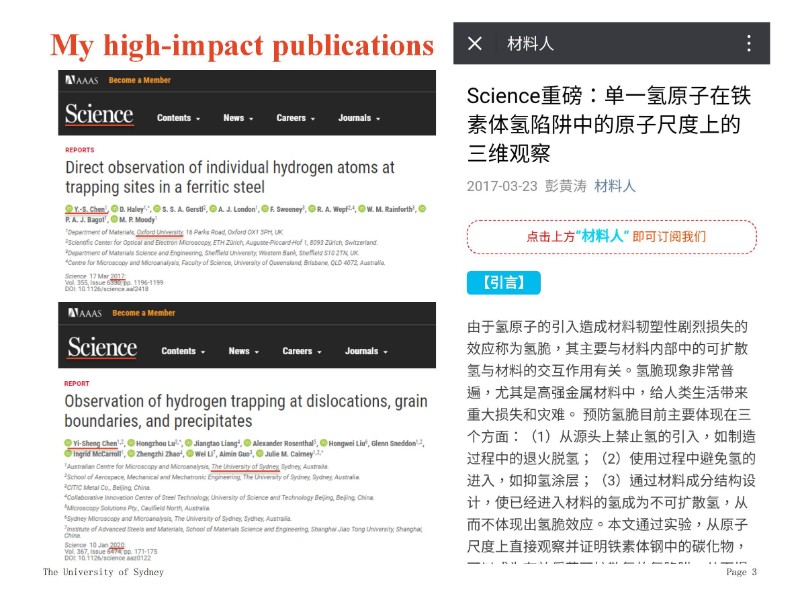The width and height of the screenshot is (800, 599).
Task: Open the ORCID icon beside A. J. London
Action: (213, 209)
